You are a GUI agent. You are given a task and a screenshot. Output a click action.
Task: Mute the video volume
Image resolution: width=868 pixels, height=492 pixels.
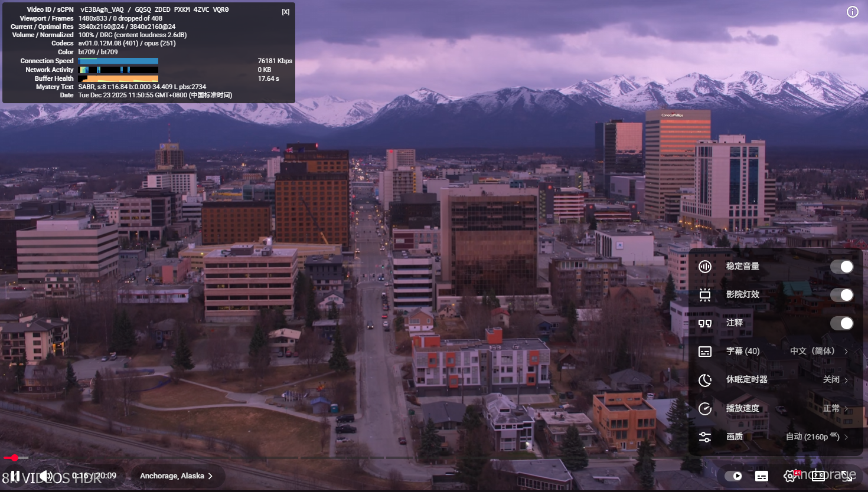(x=45, y=475)
